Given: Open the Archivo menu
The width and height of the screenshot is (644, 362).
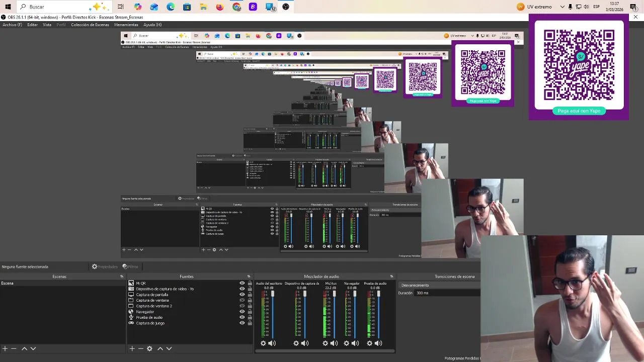Looking at the screenshot, I should coord(12,25).
